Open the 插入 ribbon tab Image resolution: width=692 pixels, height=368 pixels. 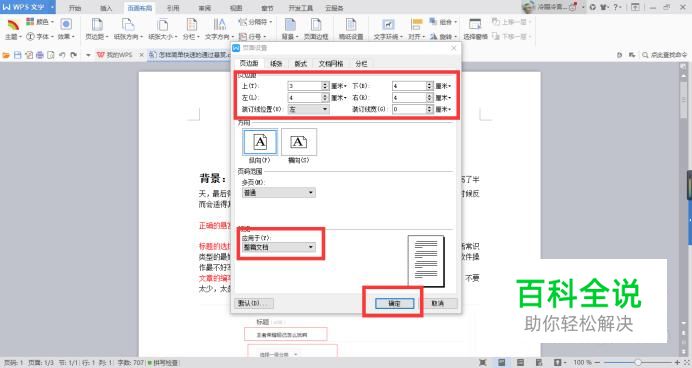tap(106, 8)
